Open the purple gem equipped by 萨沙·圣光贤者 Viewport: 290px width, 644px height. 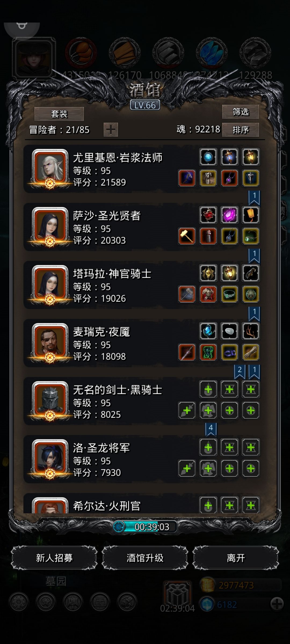coord(229,215)
